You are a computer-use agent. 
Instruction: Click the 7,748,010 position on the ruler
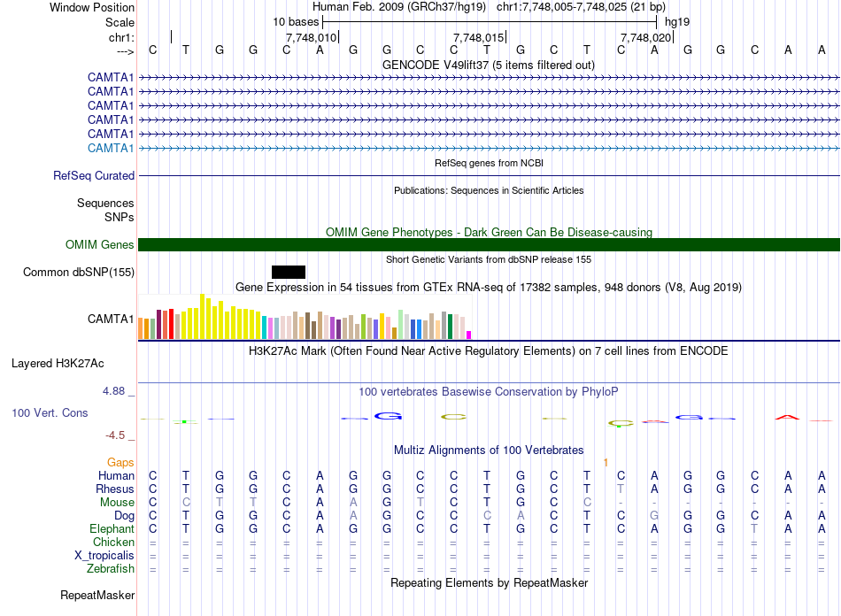pyautogui.click(x=311, y=37)
